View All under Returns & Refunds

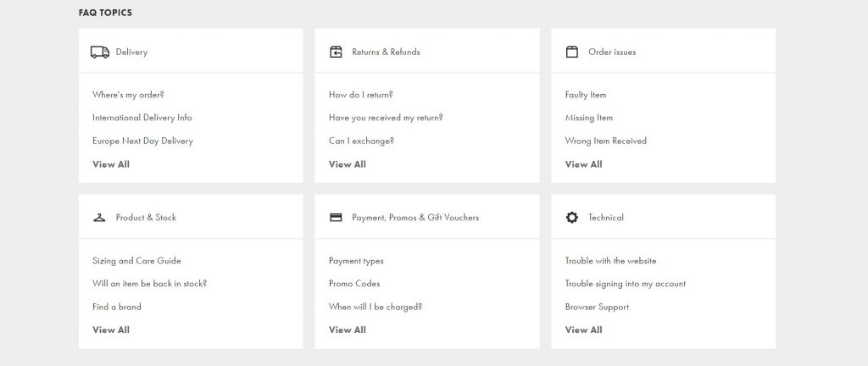[x=348, y=164]
